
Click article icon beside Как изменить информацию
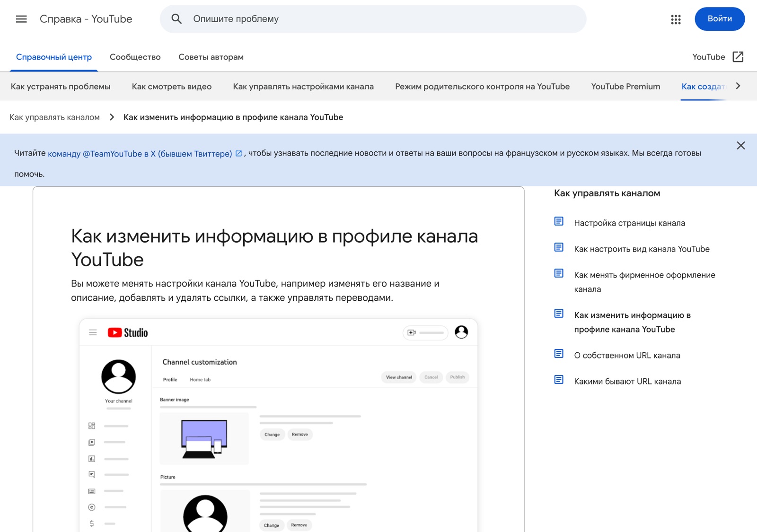click(x=559, y=314)
